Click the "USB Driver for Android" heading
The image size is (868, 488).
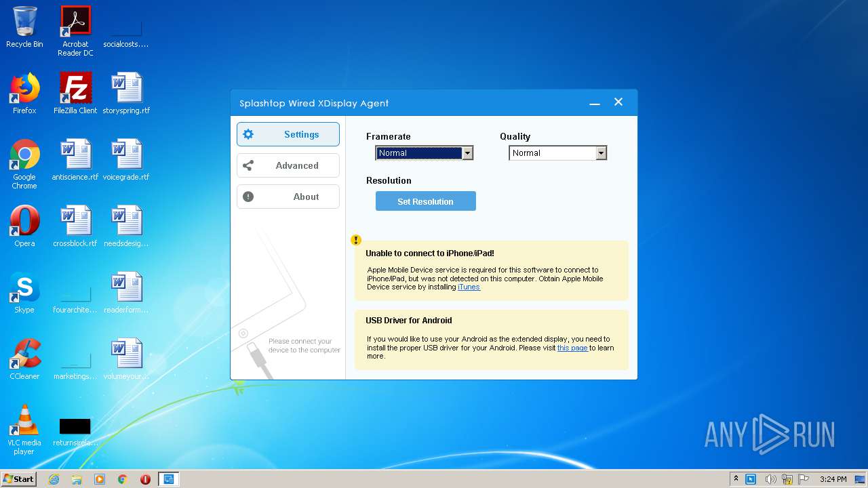tap(409, 321)
